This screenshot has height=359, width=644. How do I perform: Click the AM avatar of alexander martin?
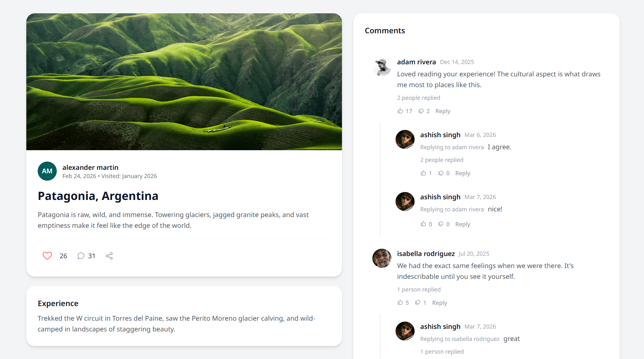pyautogui.click(x=47, y=171)
